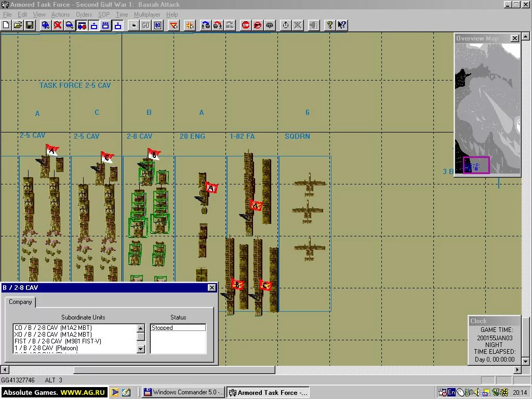532x399 pixels.
Task: Click the horizontal scrollbar right arrow
Action: coord(517,369)
